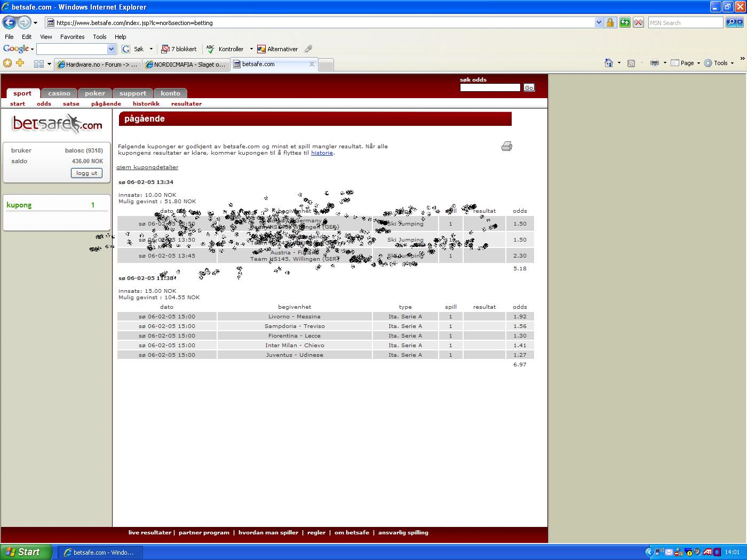Click the Alternativer options button
The width and height of the screenshot is (747, 560).
pos(277,49)
